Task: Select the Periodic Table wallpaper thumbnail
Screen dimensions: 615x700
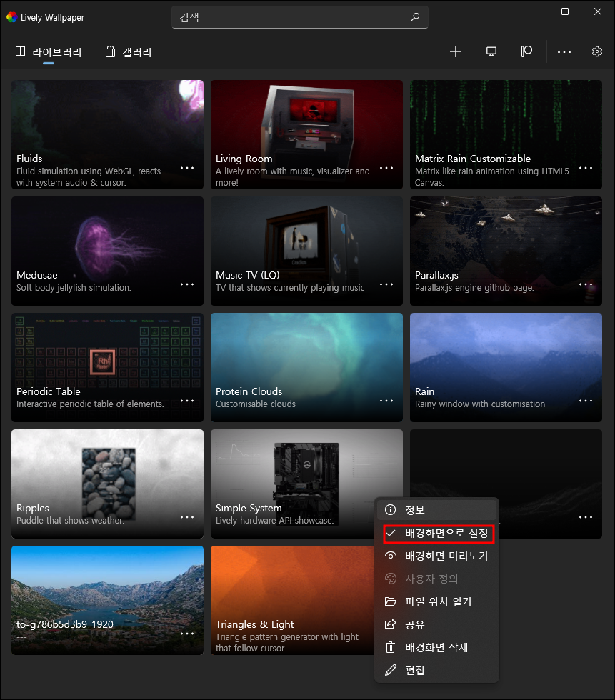Action: (x=108, y=367)
